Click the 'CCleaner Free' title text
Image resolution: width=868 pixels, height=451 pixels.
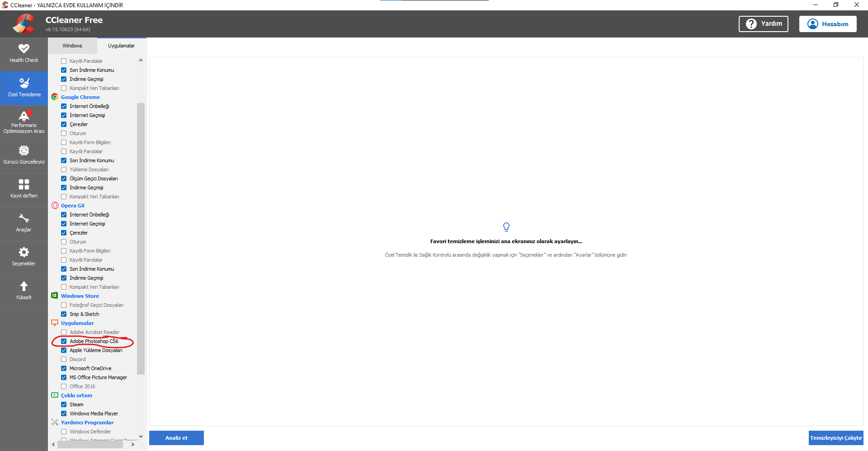[x=74, y=20]
